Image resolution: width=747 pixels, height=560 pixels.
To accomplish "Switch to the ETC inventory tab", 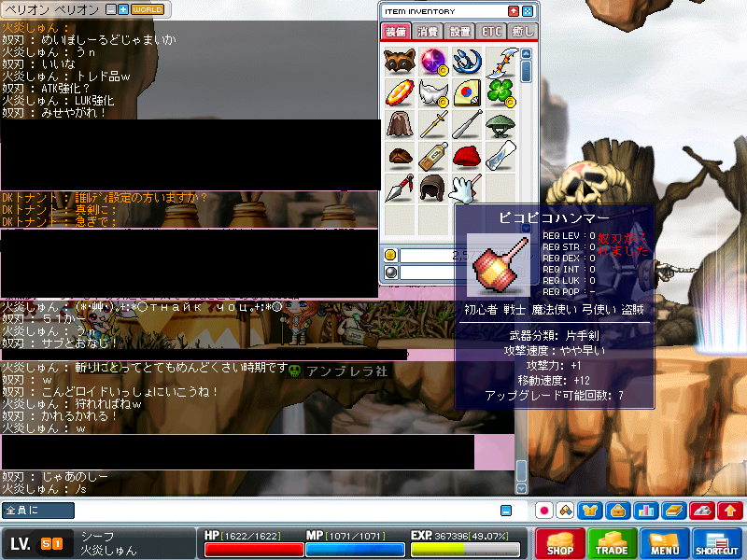I will point(491,32).
